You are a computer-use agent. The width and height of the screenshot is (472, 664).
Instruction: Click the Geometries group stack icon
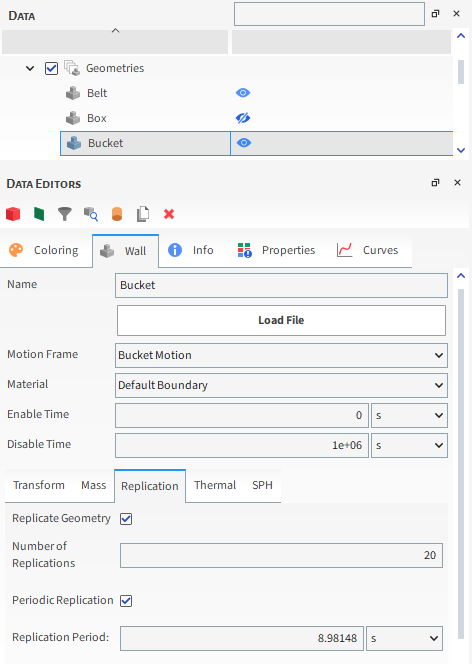tap(72, 68)
